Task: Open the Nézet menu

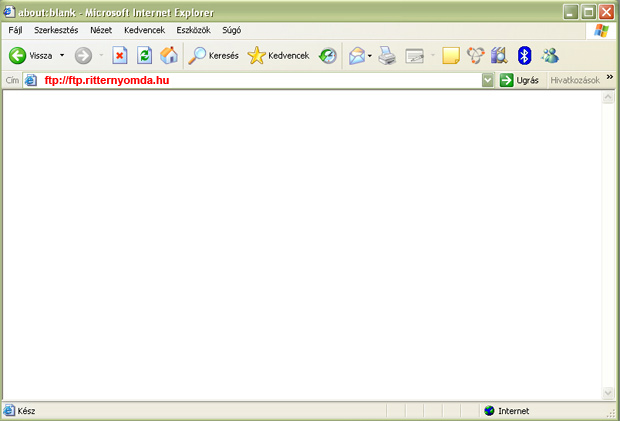Action: click(101, 30)
